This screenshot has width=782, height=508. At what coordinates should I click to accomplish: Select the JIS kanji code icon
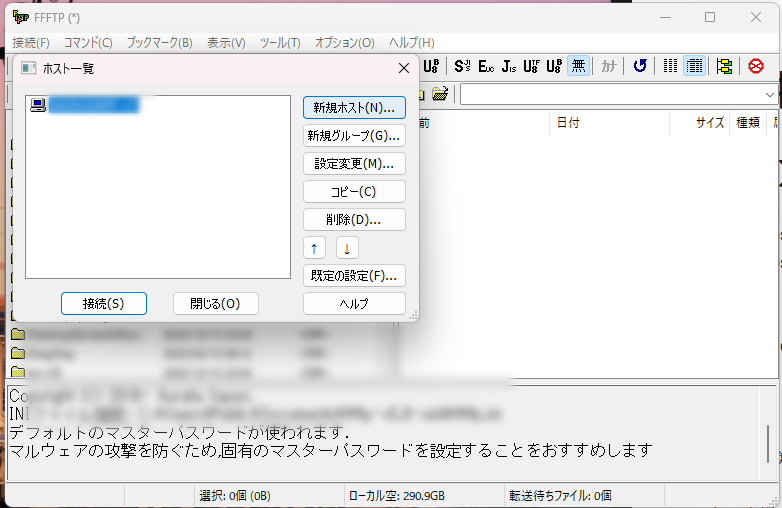[x=509, y=66]
